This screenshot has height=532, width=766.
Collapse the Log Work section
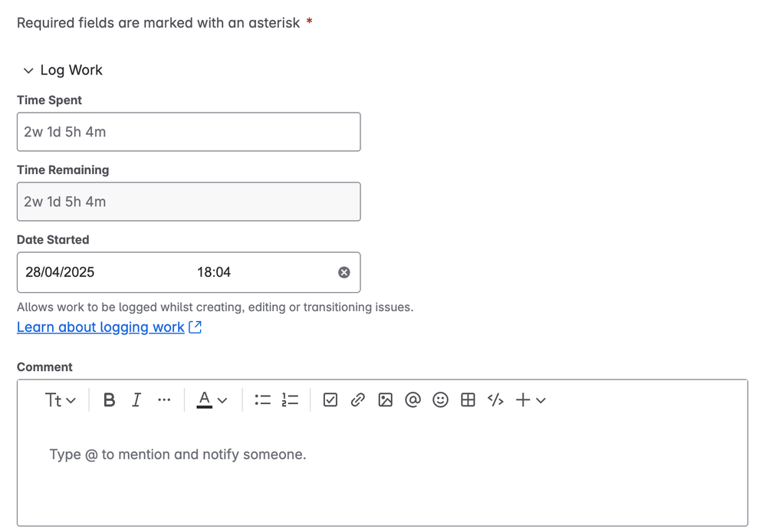coord(28,71)
